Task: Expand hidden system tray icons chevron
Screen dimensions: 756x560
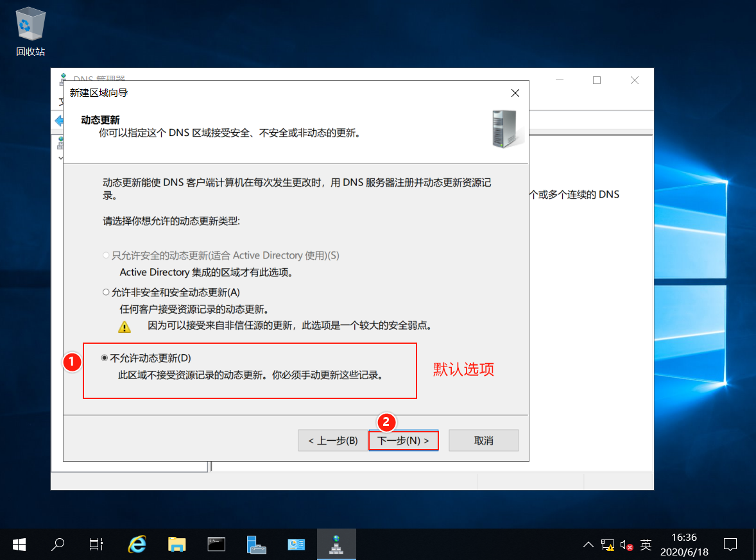Action: point(588,545)
